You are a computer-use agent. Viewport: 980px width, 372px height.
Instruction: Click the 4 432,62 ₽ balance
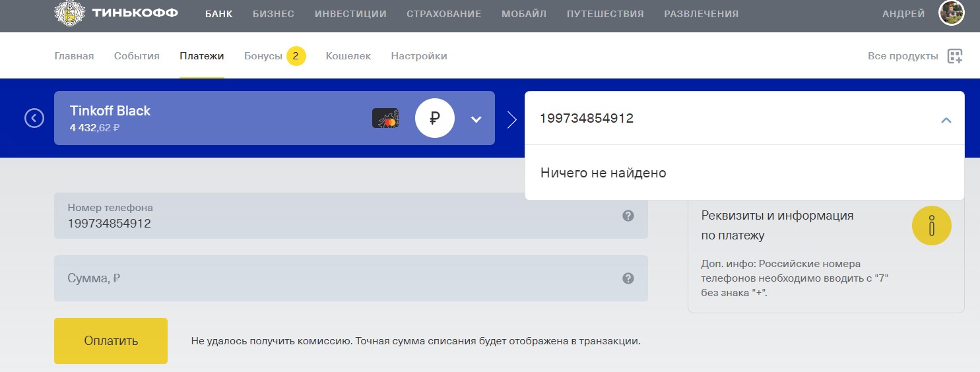click(x=94, y=127)
